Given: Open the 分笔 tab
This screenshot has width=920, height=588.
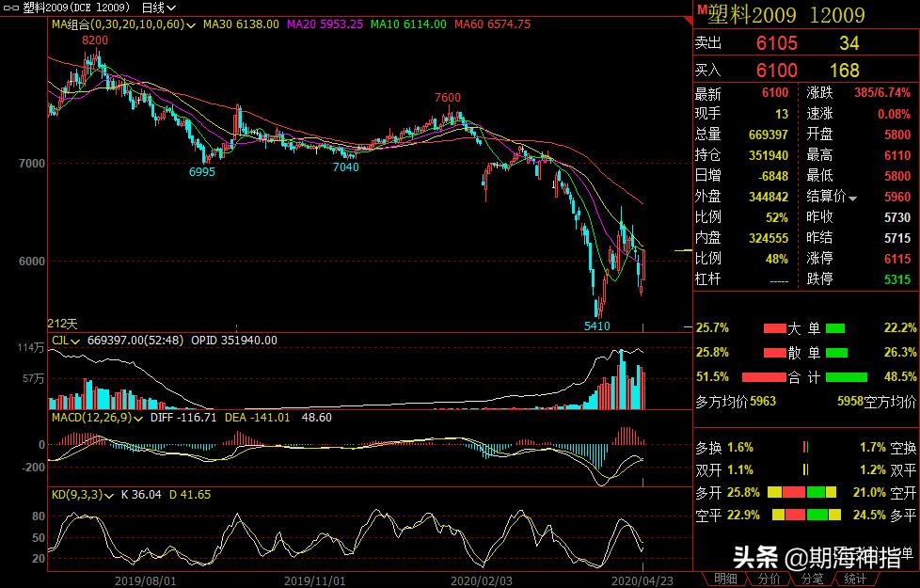Looking at the screenshot, I should tap(811, 579).
